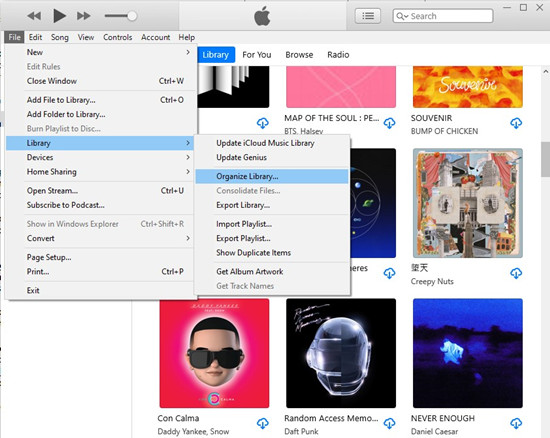Open the Edit menu
The height and width of the screenshot is (438, 550).
click(x=35, y=37)
